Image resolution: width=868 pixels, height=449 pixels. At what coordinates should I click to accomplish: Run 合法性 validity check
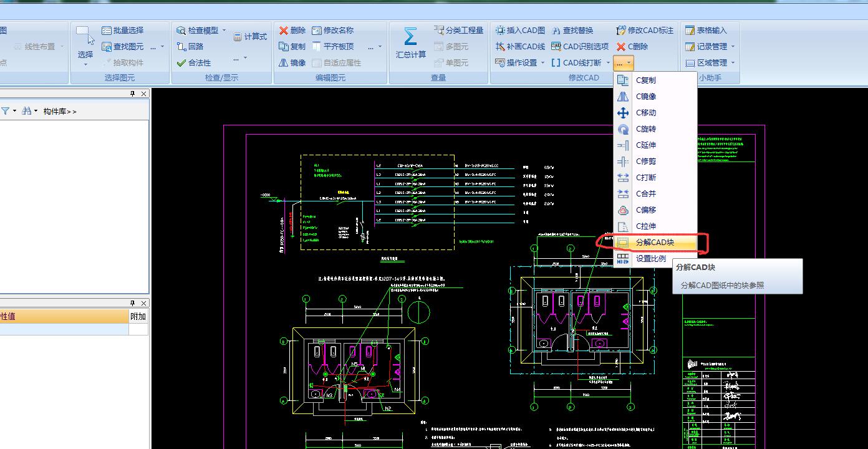[194, 62]
